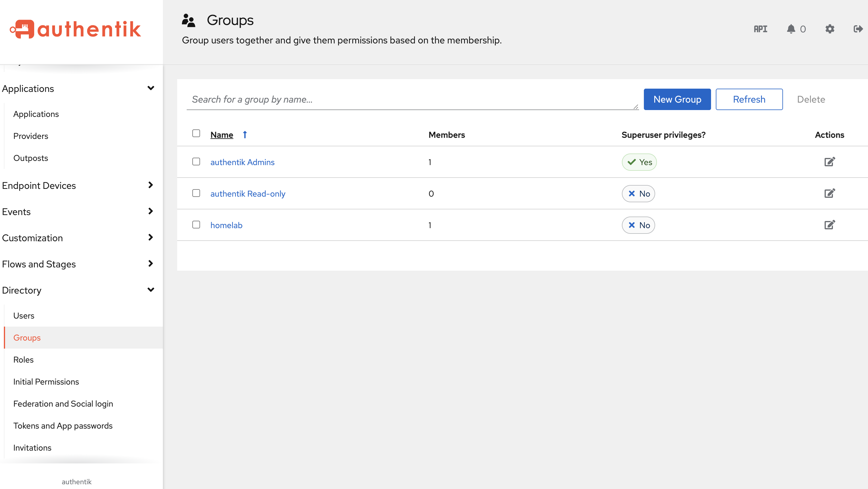Screen dimensions: 868x489
Task: Open the authentik Admins group link
Action: click(242, 162)
